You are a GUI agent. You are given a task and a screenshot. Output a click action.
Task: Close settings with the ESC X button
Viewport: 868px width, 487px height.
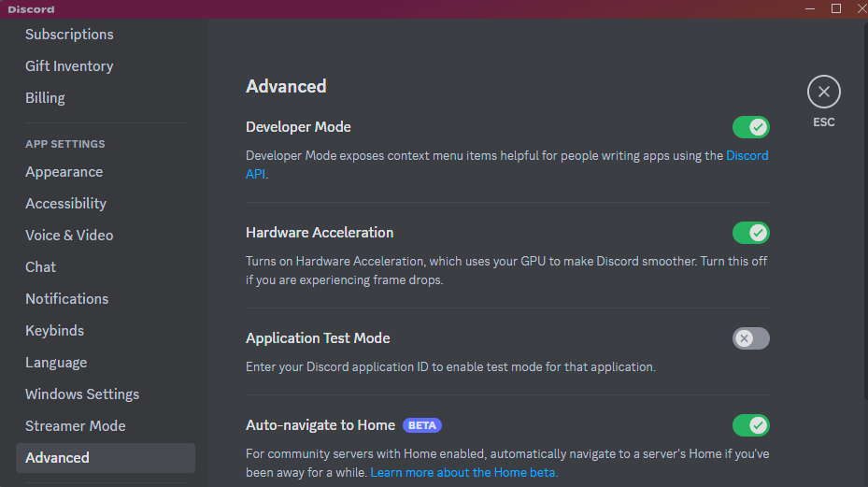(x=824, y=92)
